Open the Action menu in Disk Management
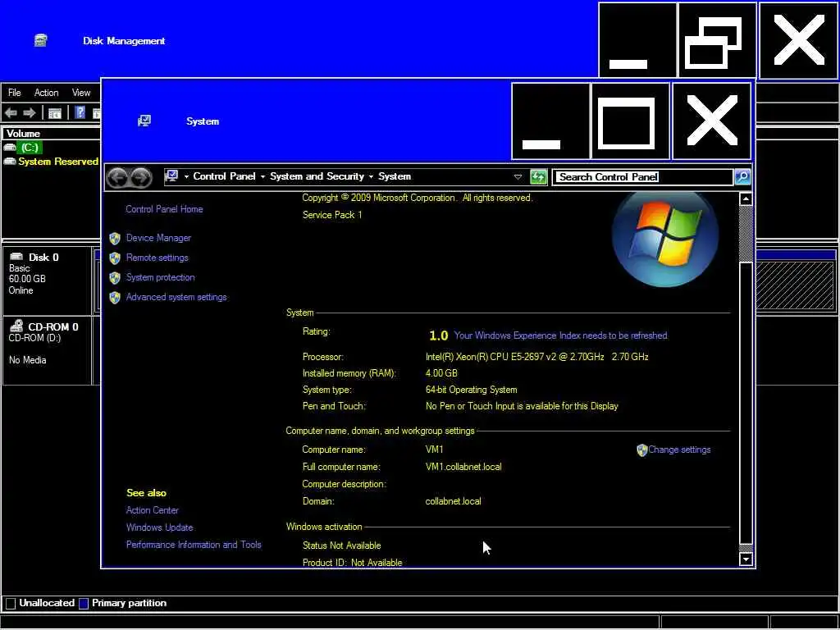 point(46,93)
